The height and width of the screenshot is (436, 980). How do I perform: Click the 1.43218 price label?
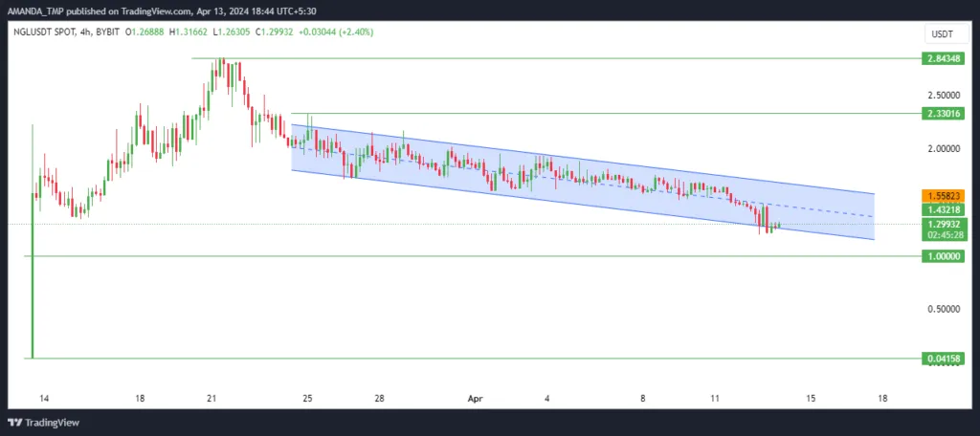pos(945,209)
